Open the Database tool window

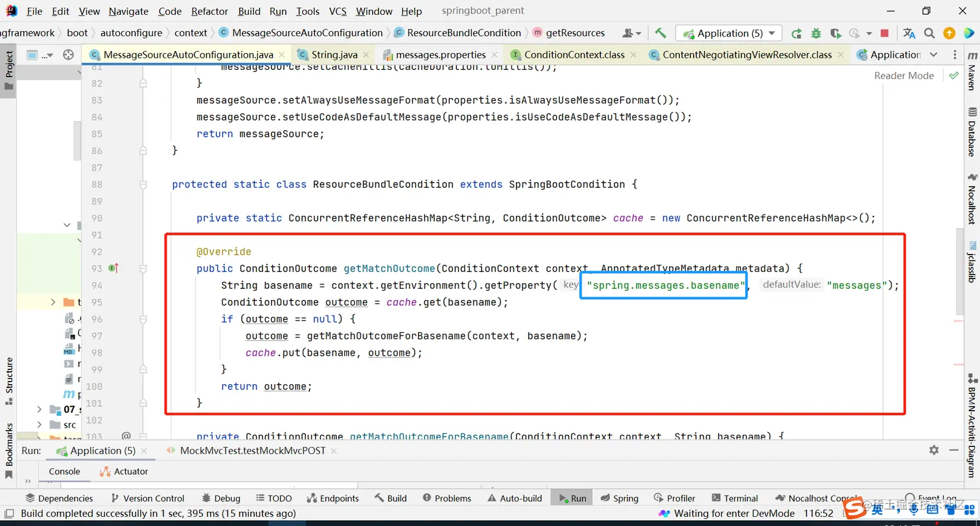point(971,132)
